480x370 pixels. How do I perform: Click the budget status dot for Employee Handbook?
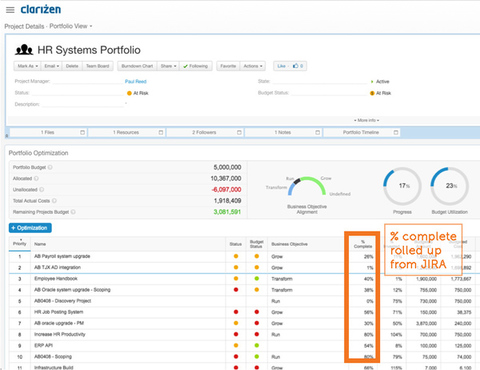tap(257, 279)
